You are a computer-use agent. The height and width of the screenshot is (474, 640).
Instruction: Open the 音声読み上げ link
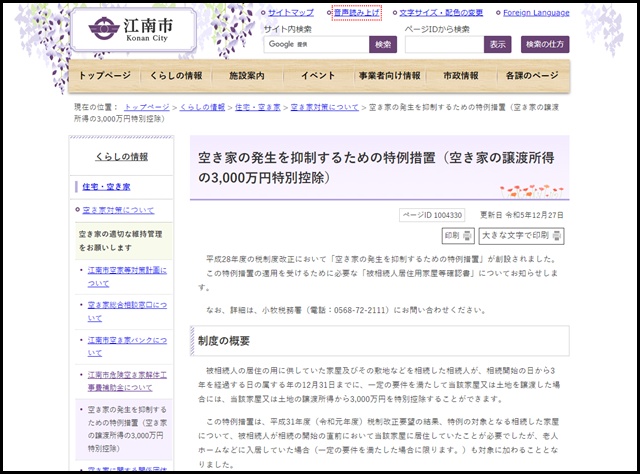[x=356, y=13]
